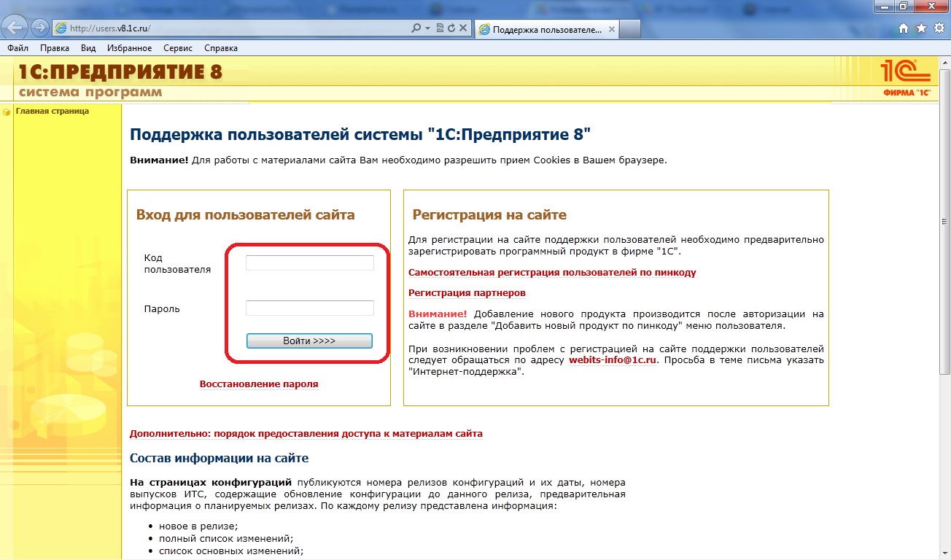Go back with the browser Back arrow
The height and width of the screenshot is (560, 951).
(x=16, y=28)
